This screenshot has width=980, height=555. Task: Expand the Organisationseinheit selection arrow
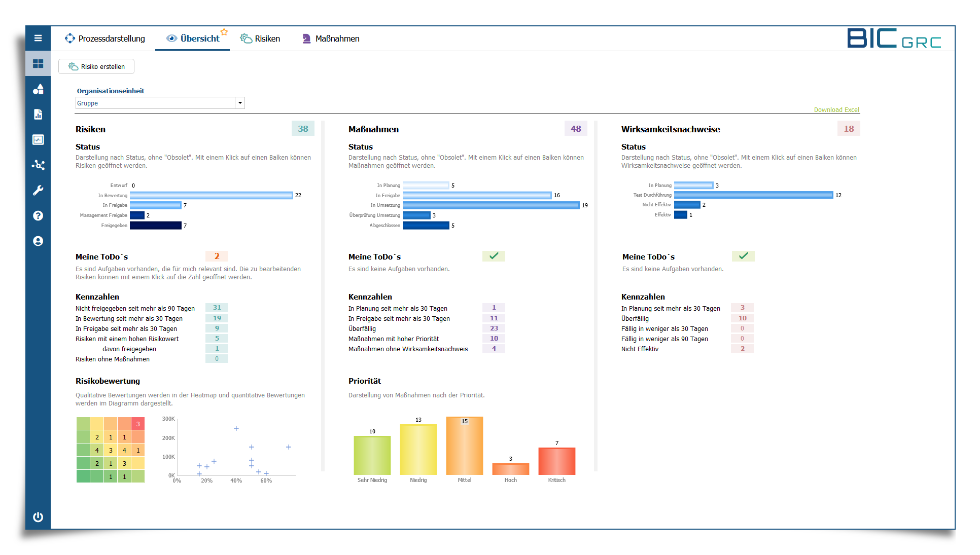point(239,103)
